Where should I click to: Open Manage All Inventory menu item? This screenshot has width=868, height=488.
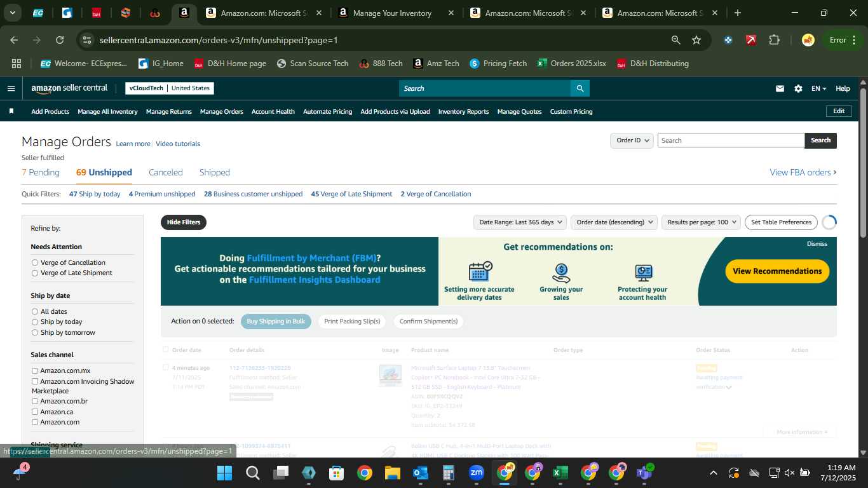click(107, 111)
